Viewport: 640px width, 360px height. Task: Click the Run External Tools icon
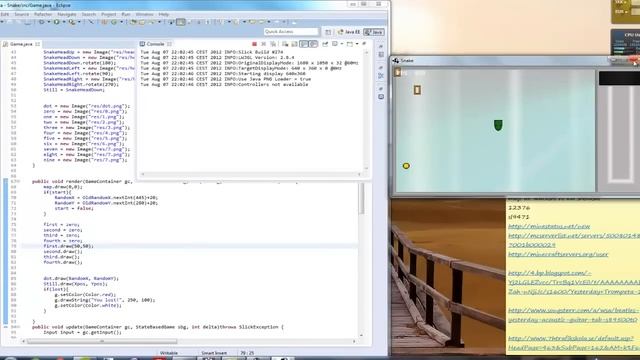point(71,22)
